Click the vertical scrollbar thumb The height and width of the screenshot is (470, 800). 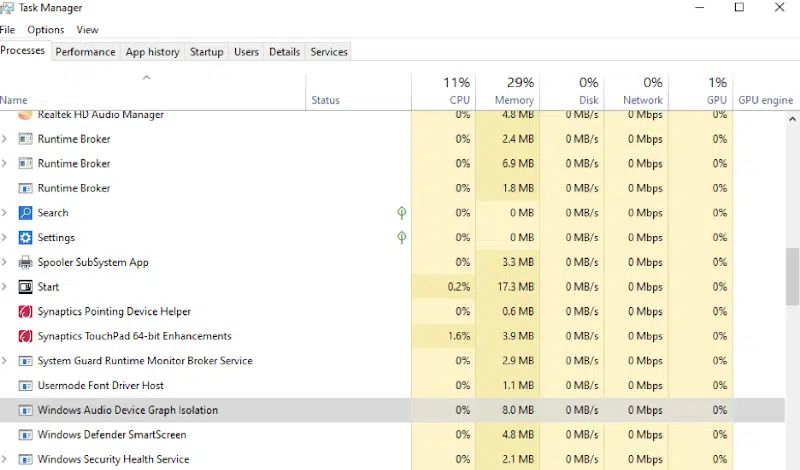792,276
